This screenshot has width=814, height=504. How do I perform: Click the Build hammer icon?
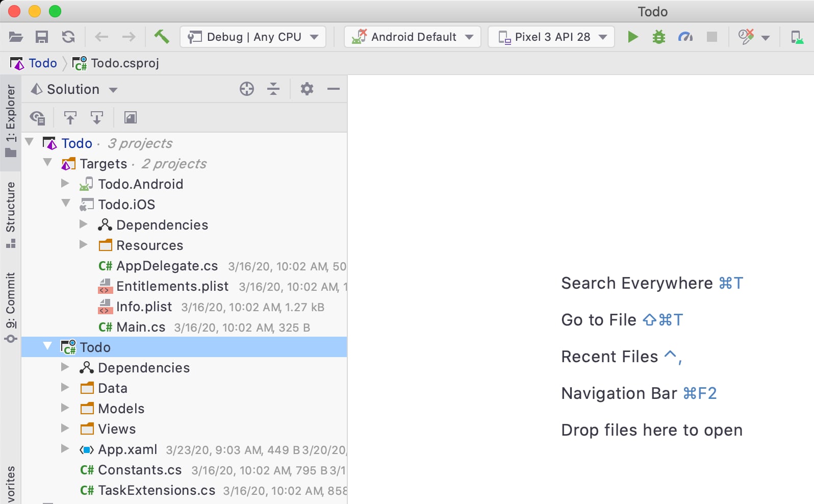coord(161,37)
